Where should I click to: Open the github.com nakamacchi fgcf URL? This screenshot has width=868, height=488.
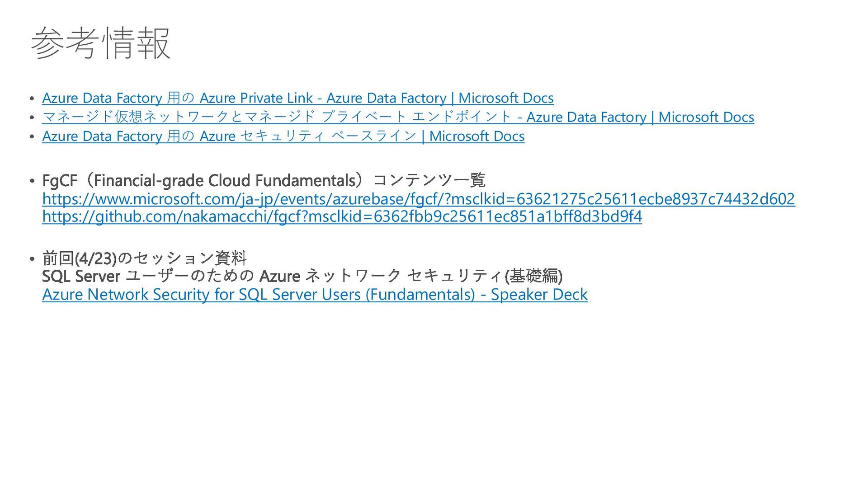[342, 216]
